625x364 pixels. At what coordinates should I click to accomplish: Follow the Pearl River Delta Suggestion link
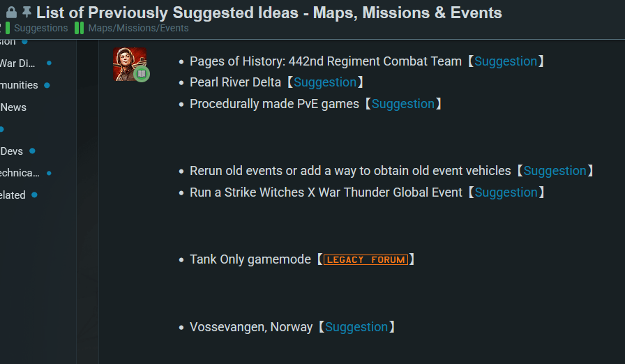tap(325, 82)
